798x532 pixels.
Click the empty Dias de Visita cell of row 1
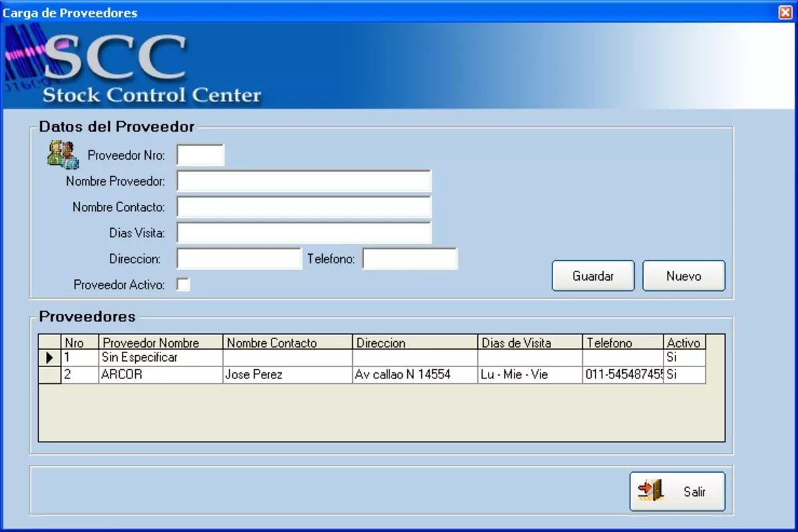coord(530,358)
